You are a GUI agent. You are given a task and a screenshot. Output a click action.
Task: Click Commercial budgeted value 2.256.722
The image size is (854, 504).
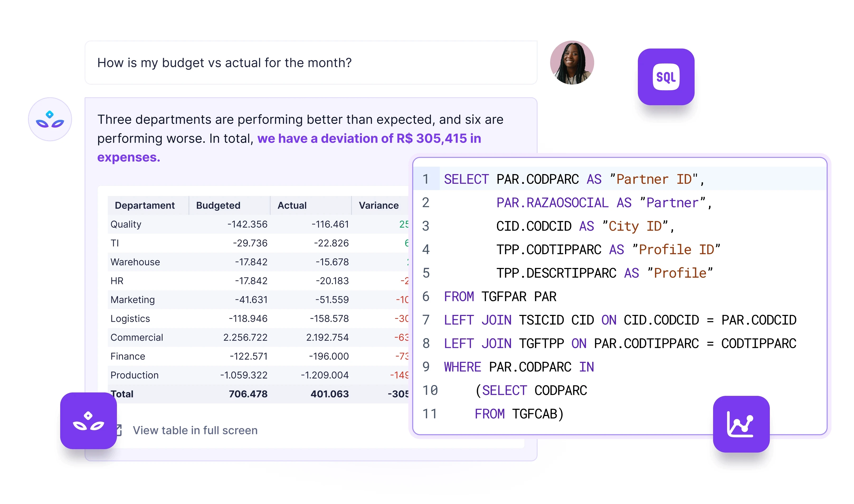245,337
